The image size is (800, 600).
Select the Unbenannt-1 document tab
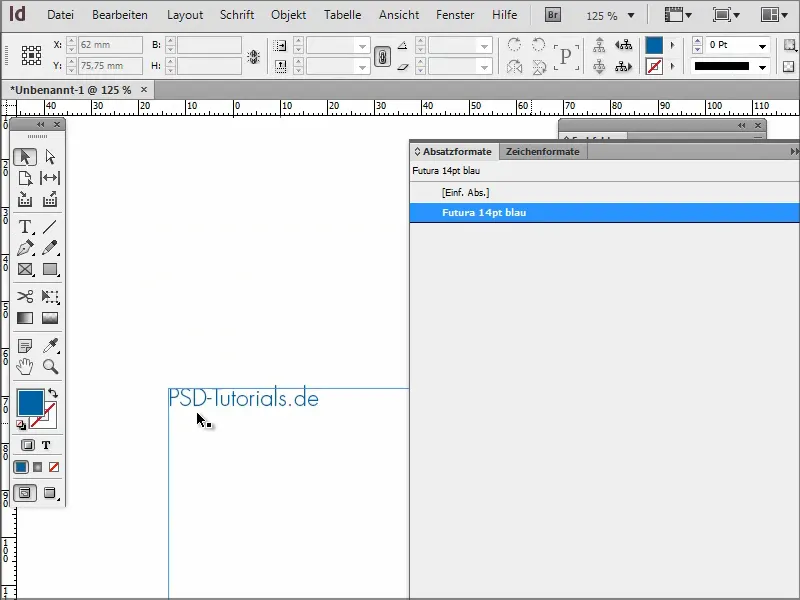tap(70, 90)
